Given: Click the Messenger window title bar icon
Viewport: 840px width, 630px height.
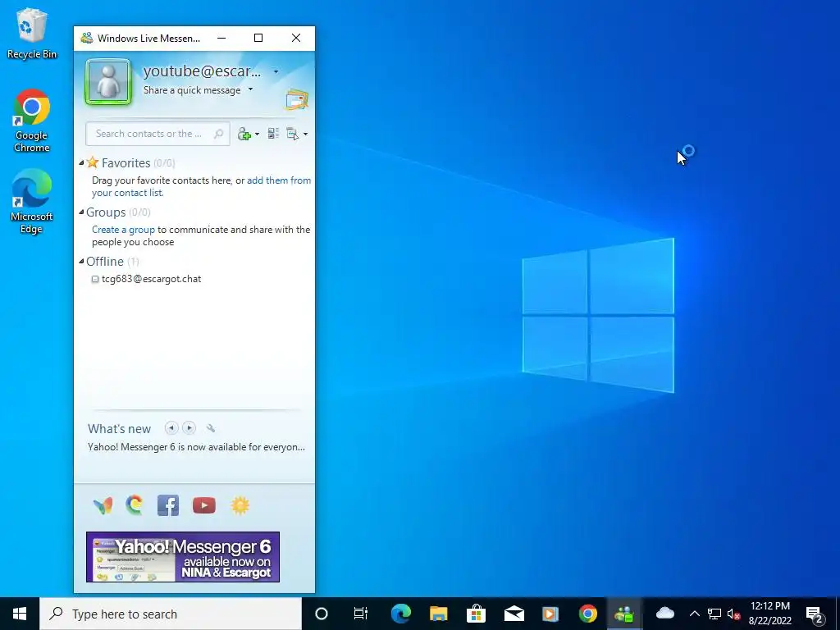Looking at the screenshot, I should point(86,38).
